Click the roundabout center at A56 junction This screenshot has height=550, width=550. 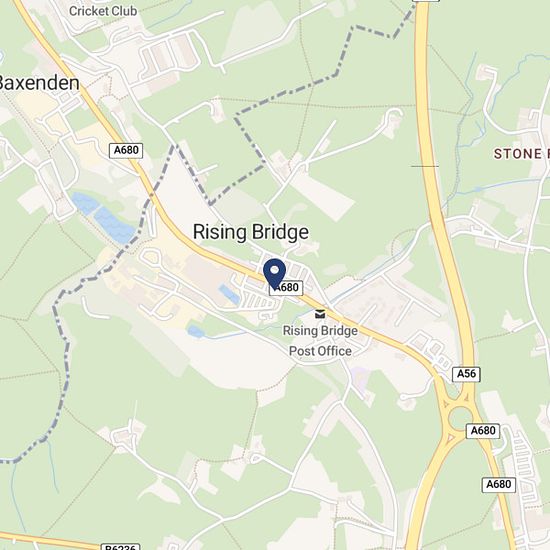point(461,418)
